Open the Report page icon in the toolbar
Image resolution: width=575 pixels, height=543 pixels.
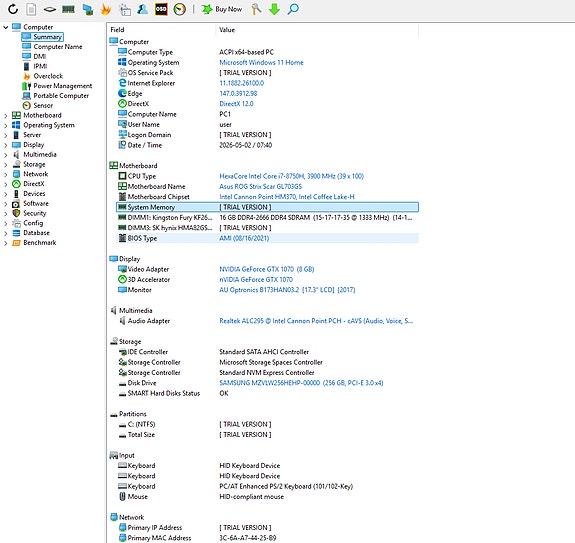(x=32, y=9)
